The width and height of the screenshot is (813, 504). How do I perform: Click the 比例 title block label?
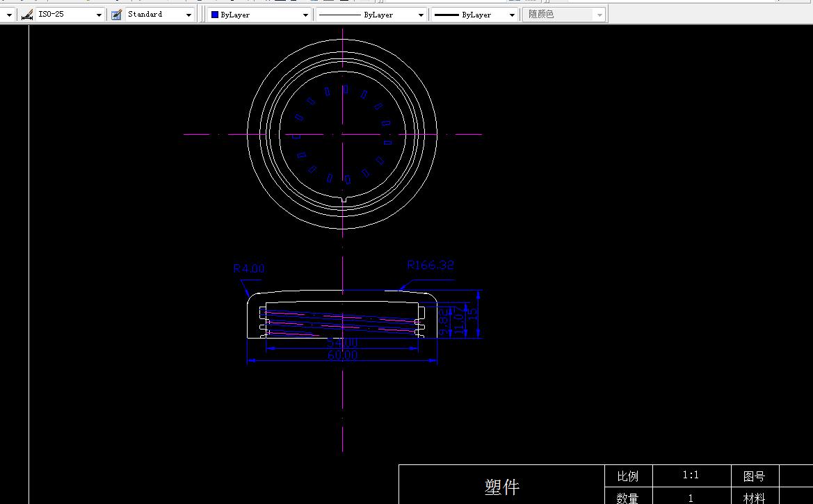628,476
